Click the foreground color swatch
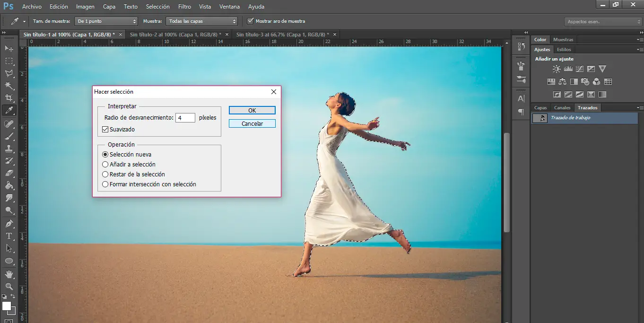This screenshot has width=644, height=323. point(7,306)
